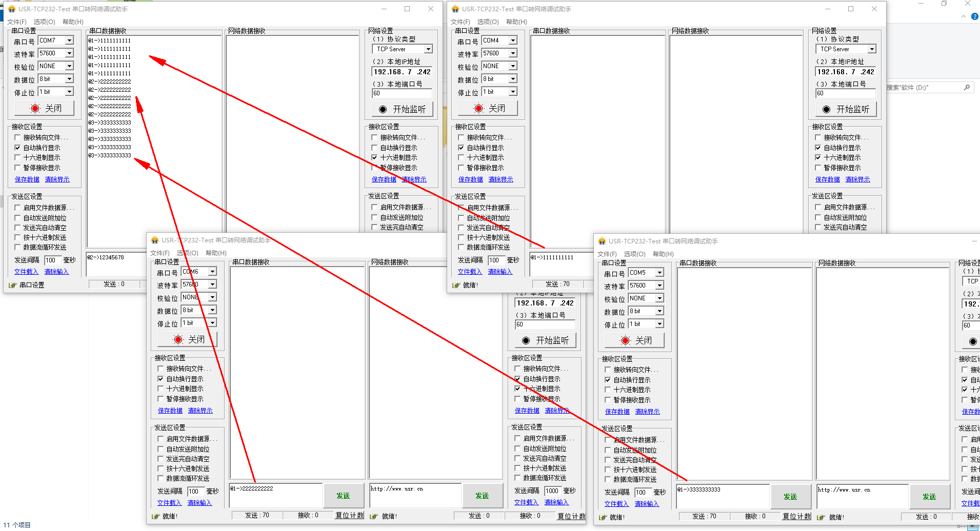
Task: Enable 按十六进制发送 checkbox in COM7 window
Action: tap(17, 237)
